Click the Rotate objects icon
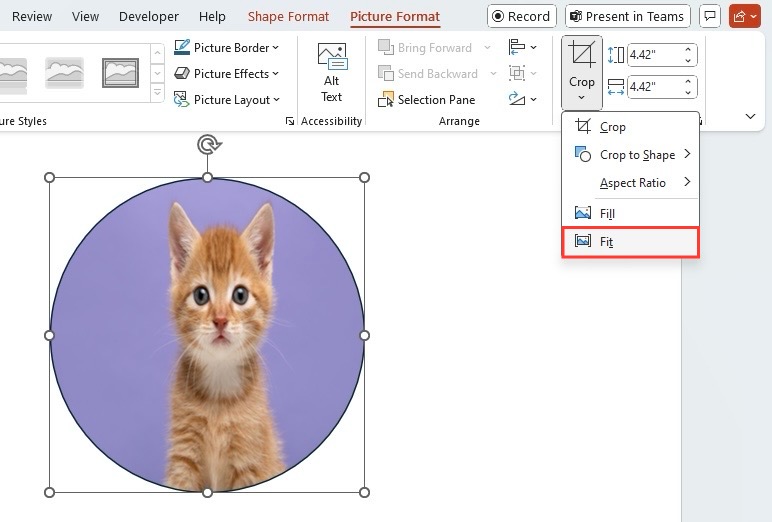This screenshot has width=772, height=522. coord(522,99)
